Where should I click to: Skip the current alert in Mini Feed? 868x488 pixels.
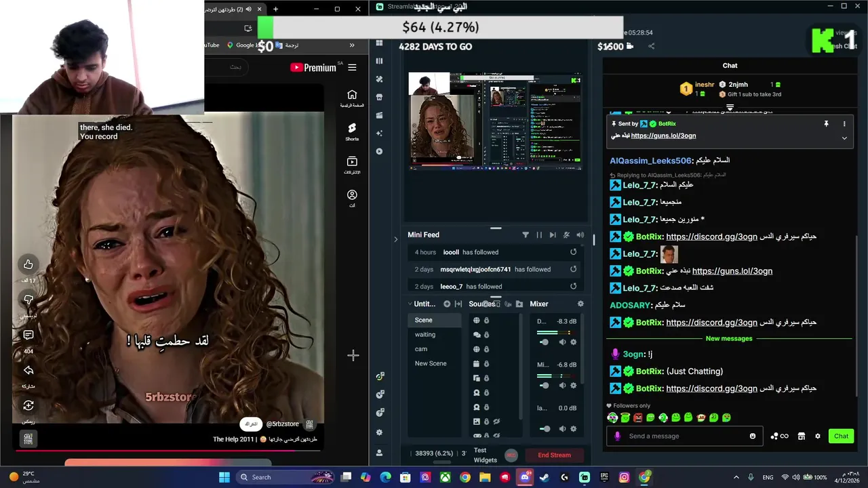click(553, 235)
